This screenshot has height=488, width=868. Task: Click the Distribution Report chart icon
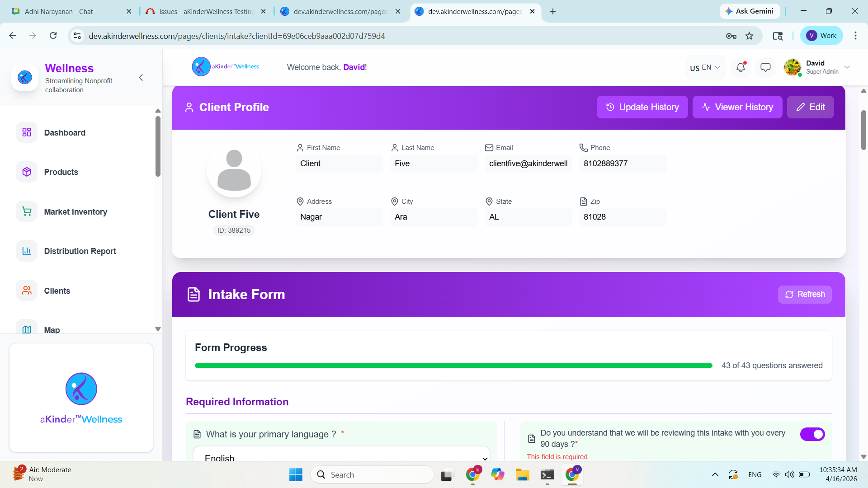coord(27,251)
